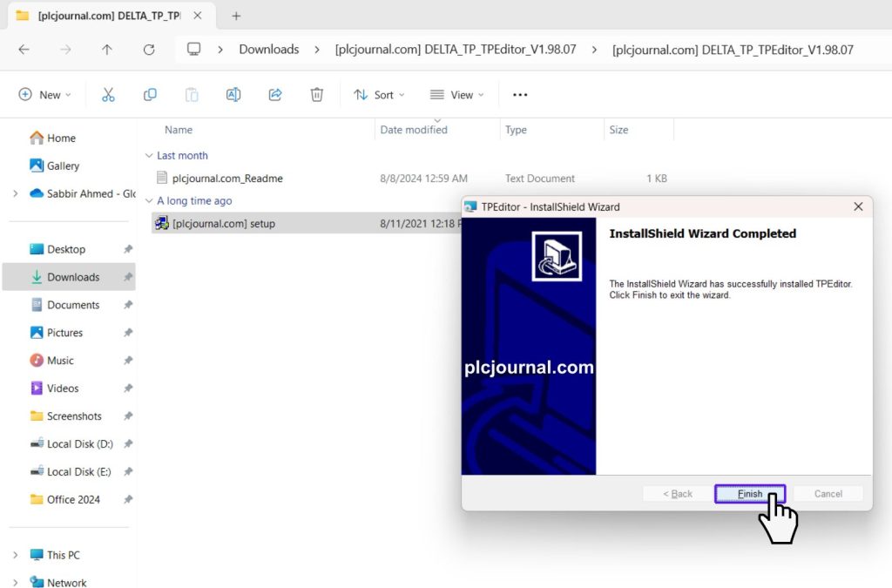Click the Paste clipboard icon
Image resolution: width=892 pixels, height=588 pixels.
pyautogui.click(x=192, y=95)
